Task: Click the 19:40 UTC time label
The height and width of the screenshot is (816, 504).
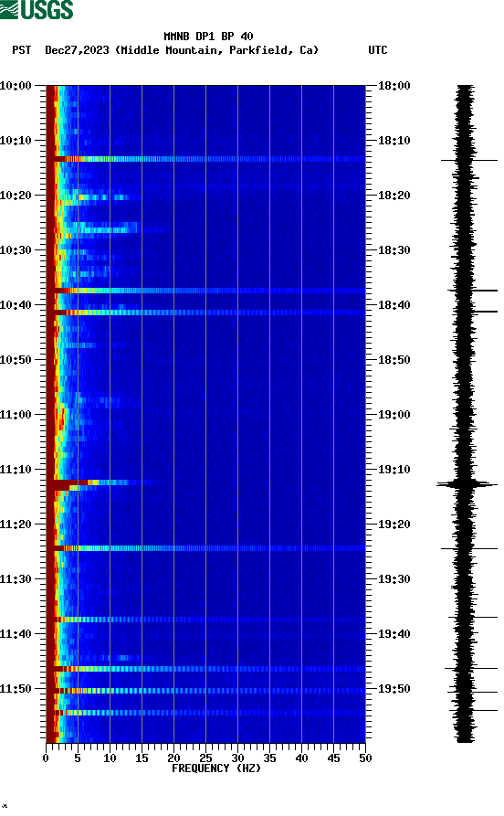Action: point(394,634)
